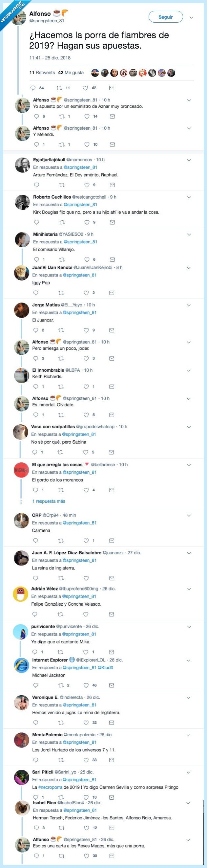Open '11 Retweets' list
This screenshot has height=868, width=207.
click(42, 73)
